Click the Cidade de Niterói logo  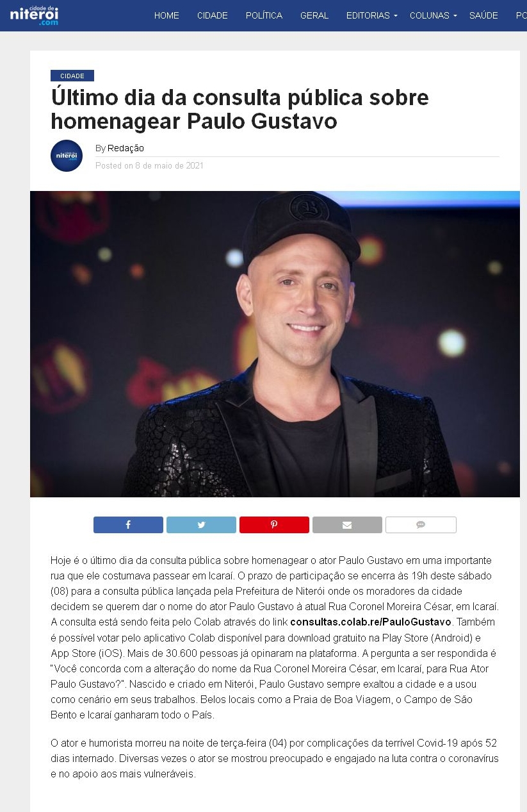click(34, 14)
